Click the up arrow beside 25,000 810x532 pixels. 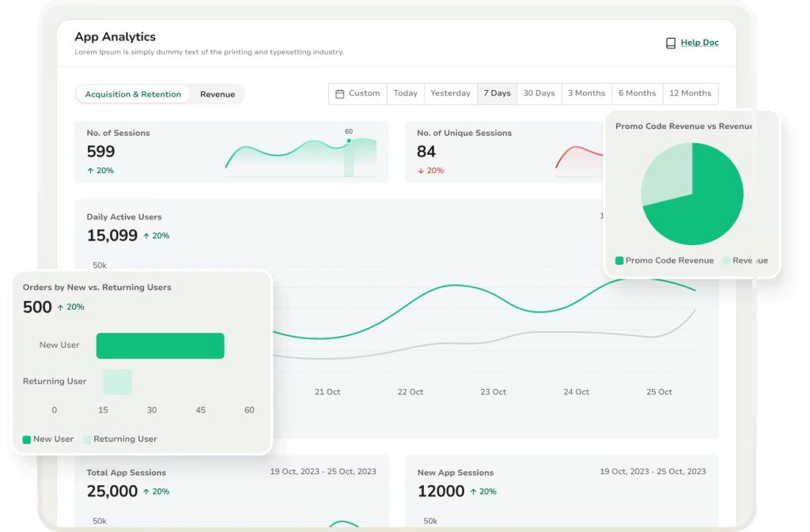[x=146, y=492]
